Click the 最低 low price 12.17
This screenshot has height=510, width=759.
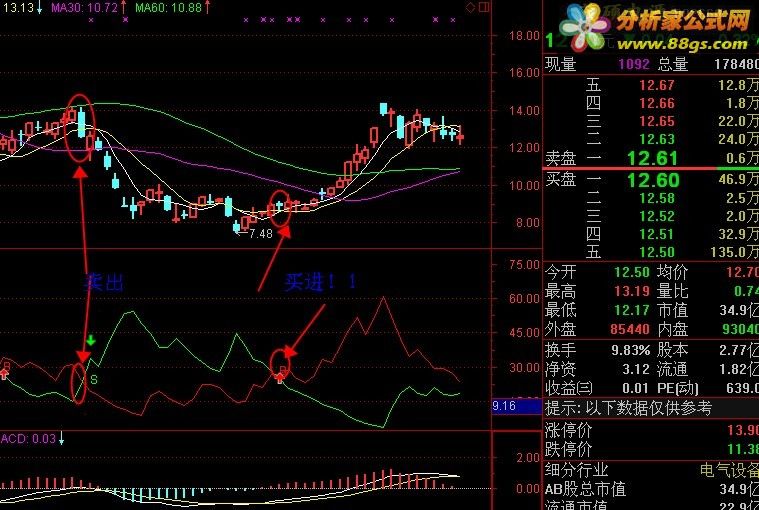pyautogui.click(x=632, y=310)
